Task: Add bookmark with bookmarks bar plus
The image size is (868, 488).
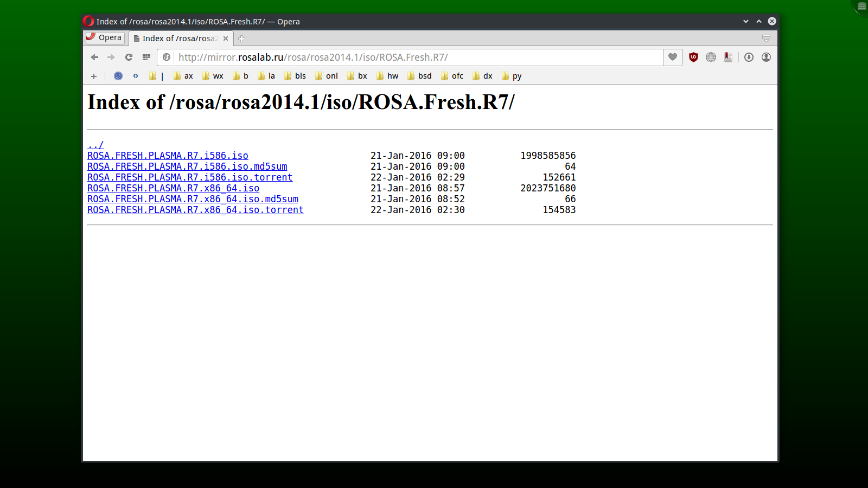Action: click(x=94, y=76)
